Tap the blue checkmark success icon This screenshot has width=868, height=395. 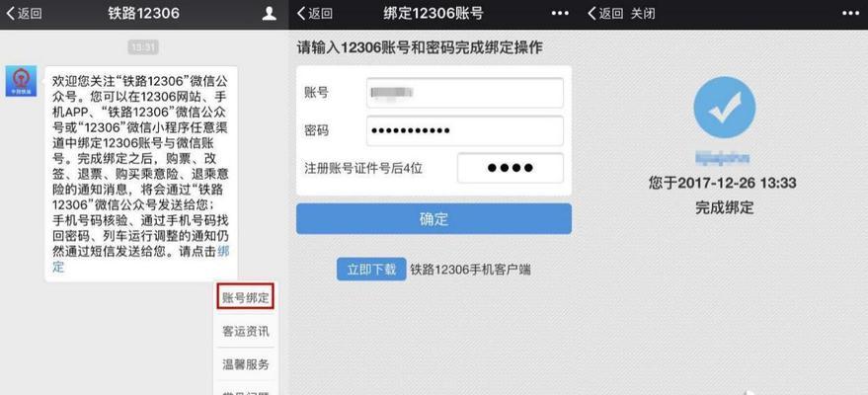point(724,108)
